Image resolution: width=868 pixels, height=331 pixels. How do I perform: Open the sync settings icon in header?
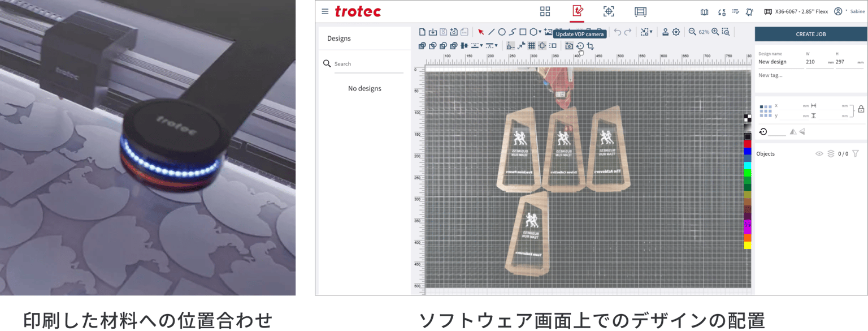tap(722, 12)
